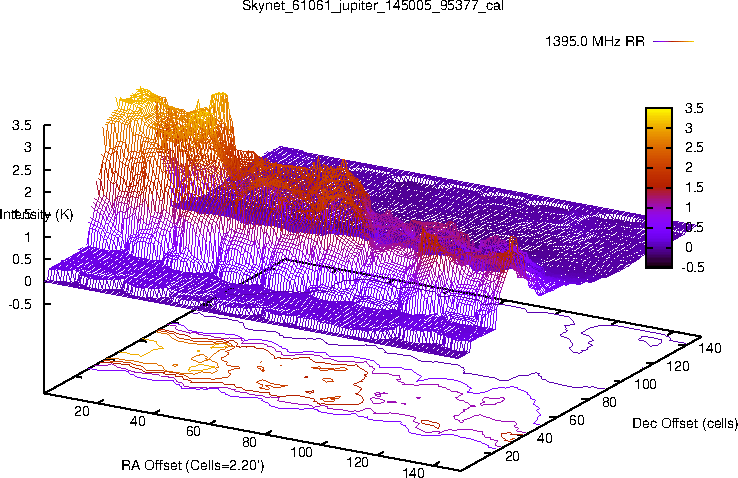738x478 pixels.
Task: Click the intensity color bar gradient
Action: (x=659, y=188)
